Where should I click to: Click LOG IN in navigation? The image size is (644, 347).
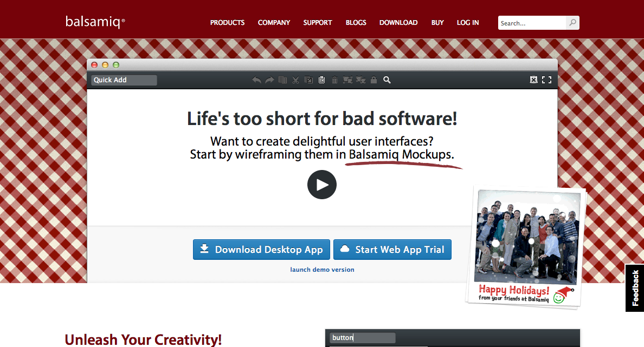click(x=468, y=23)
